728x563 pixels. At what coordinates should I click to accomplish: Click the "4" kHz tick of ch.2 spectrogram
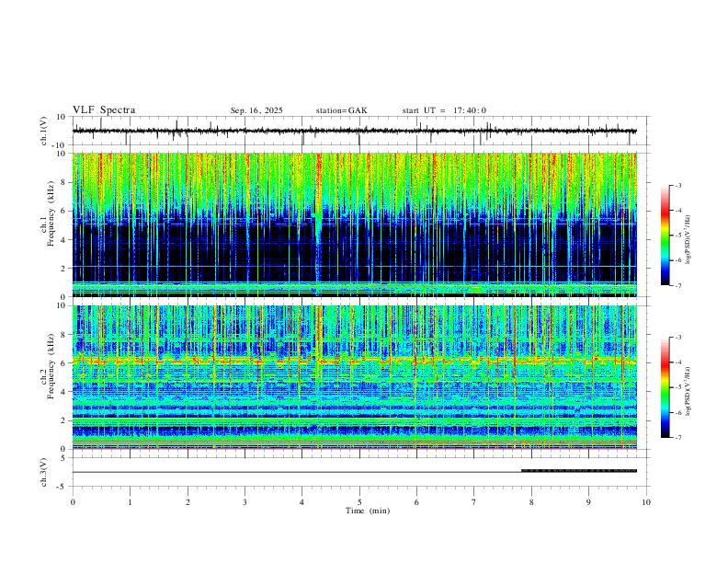tap(64, 392)
